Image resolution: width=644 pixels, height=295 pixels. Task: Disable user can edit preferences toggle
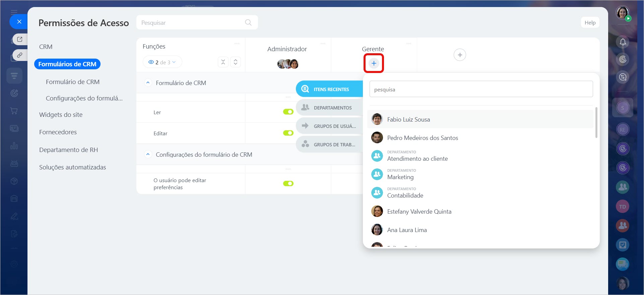(x=288, y=183)
